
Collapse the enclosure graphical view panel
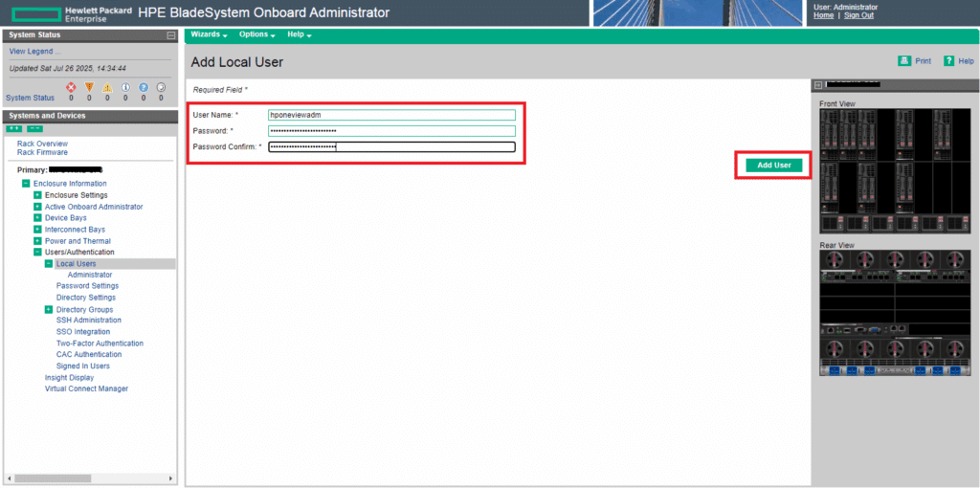point(817,84)
